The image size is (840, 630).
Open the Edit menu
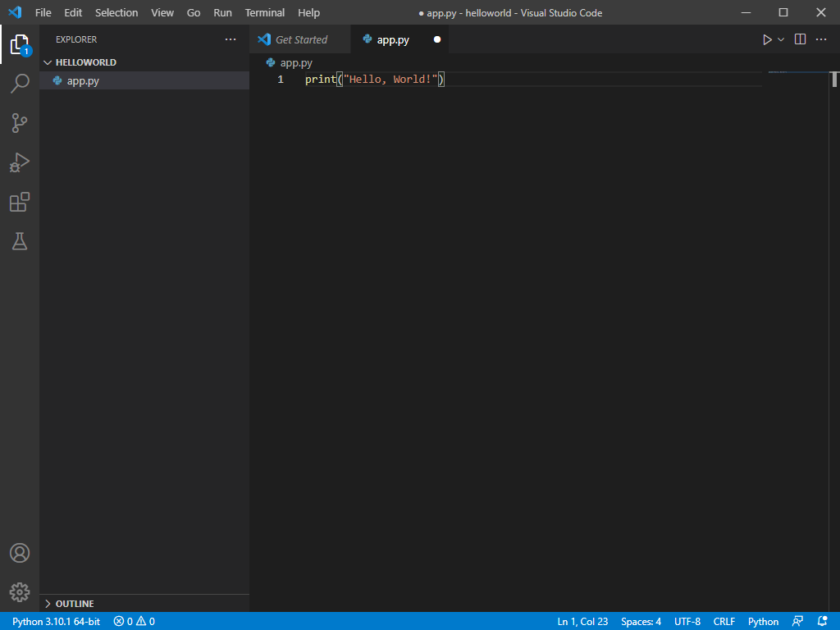73,12
